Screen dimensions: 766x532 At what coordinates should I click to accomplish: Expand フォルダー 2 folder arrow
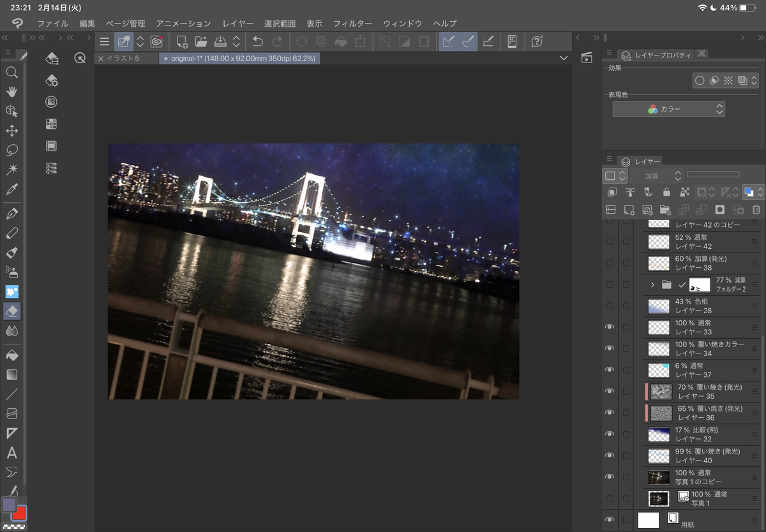(x=652, y=284)
